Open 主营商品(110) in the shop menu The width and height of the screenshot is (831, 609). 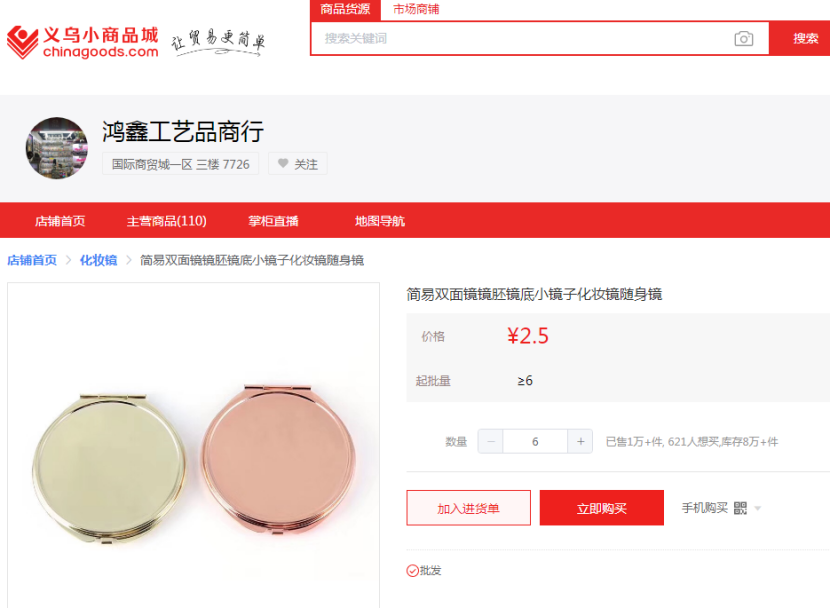click(x=166, y=221)
